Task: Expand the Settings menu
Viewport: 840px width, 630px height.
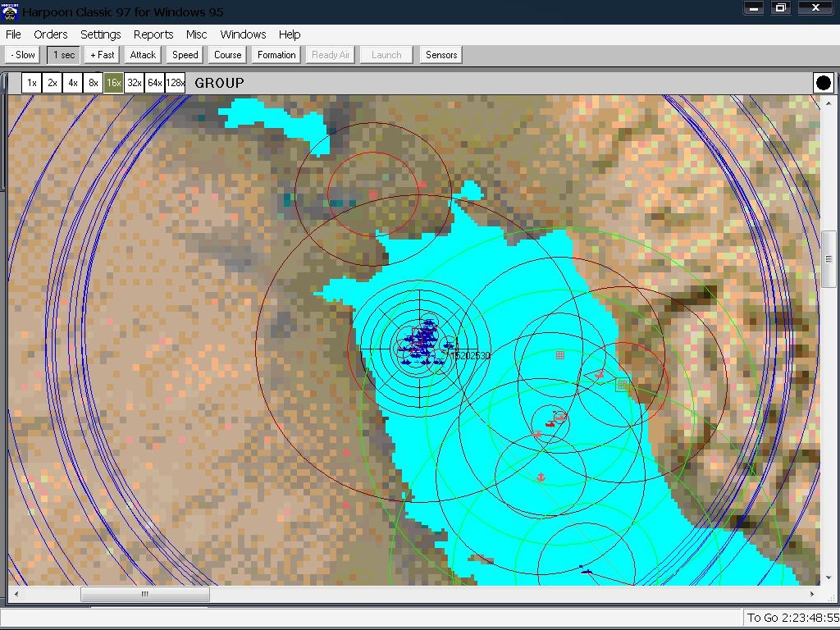Action: (101, 34)
